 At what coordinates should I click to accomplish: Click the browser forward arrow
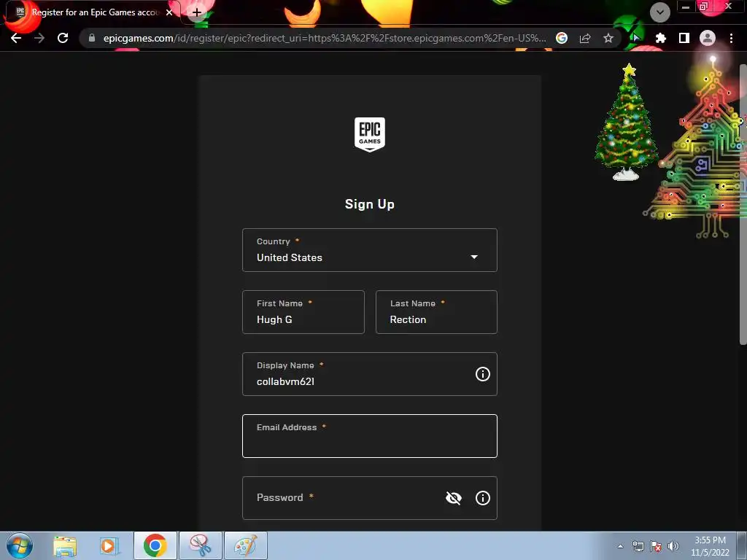tap(39, 38)
